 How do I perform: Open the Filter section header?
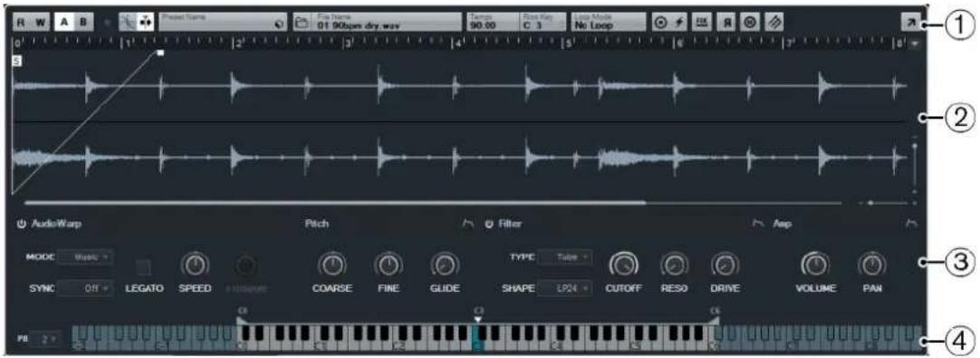pyautogui.click(x=510, y=223)
